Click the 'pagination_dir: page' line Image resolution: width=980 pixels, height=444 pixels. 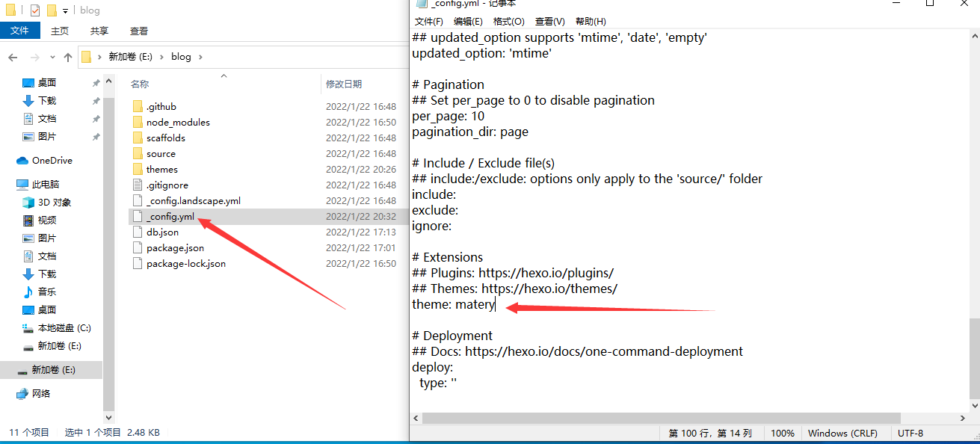click(470, 132)
